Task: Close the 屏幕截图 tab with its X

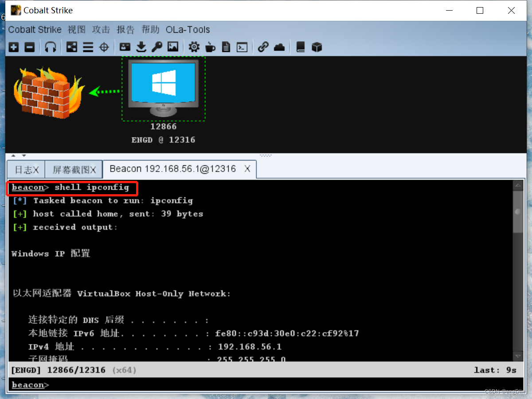Action: tap(94, 170)
